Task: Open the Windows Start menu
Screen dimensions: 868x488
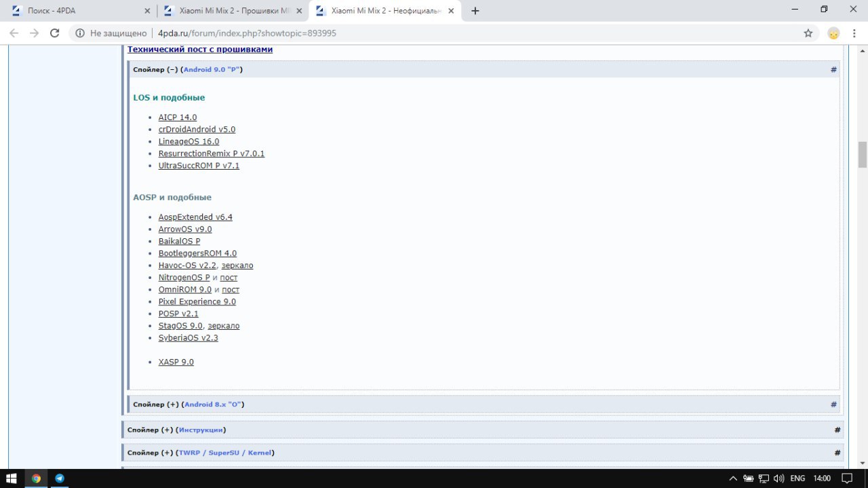Action: 12,478
